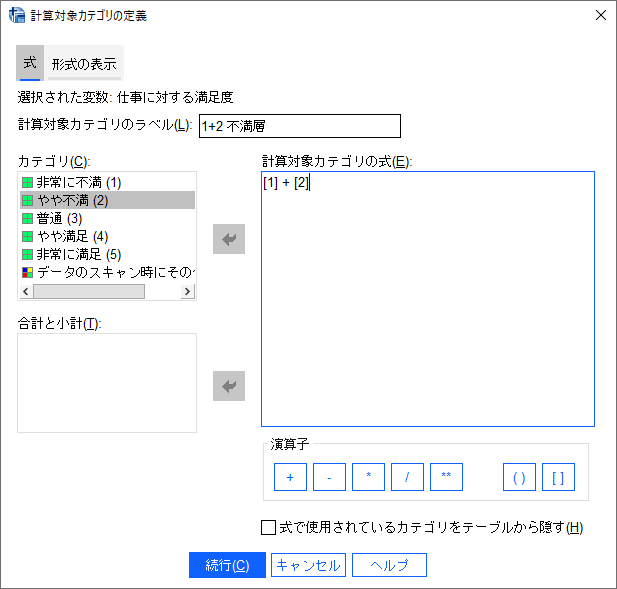Insert the double asterisk exponent operator

[446, 478]
